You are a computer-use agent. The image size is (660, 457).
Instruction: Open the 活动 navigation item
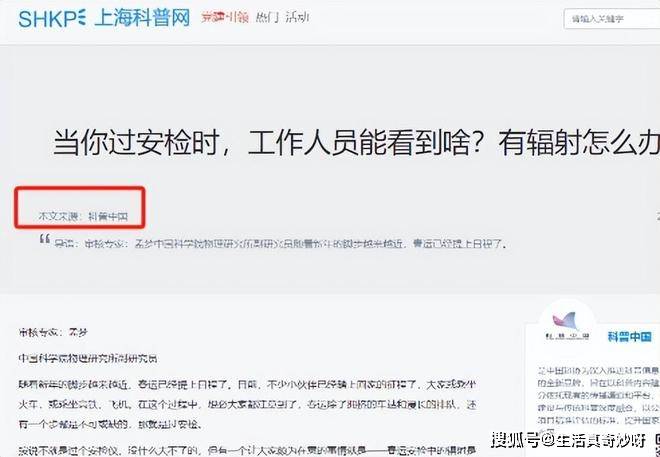coord(297,18)
